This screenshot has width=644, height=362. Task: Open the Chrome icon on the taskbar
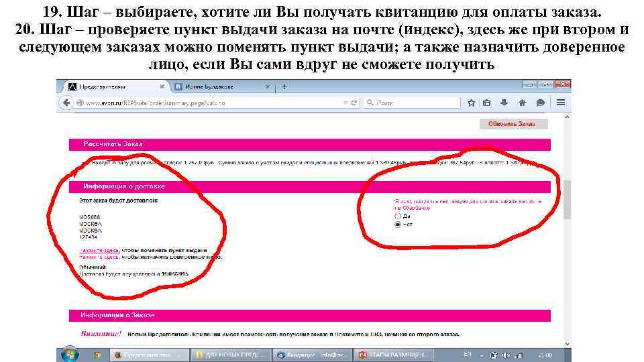(97, 355)
